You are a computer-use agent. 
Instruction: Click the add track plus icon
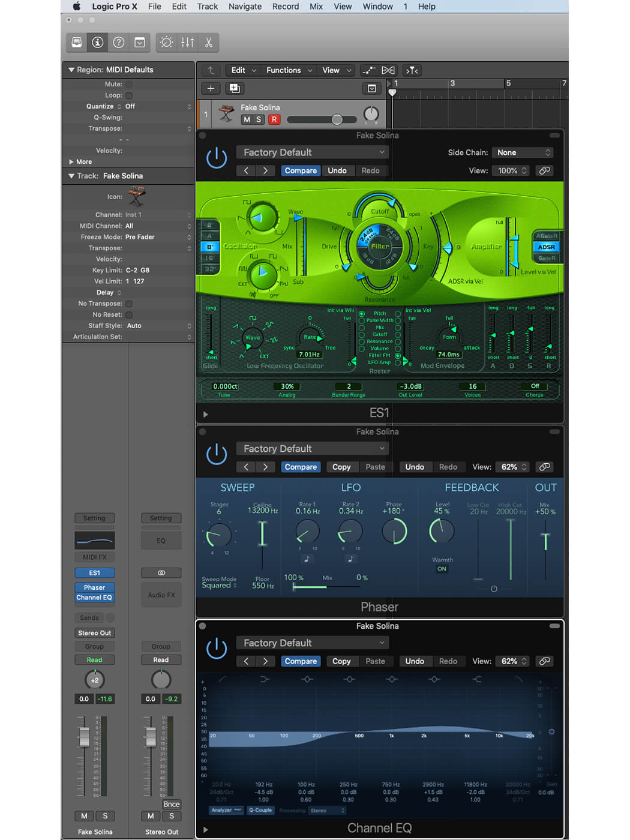(x=211, y=88)
